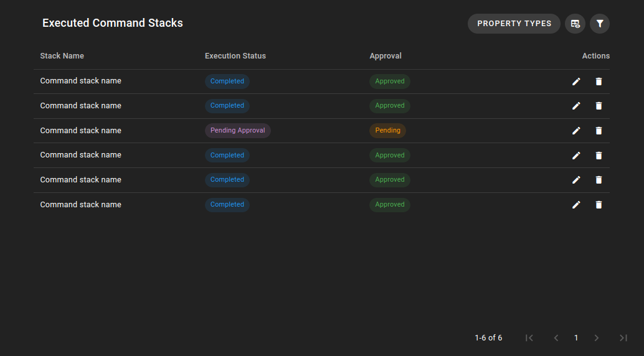This screenshot has height=356, width=644.
Task: Select the stack name in the sixth row
Action: [80, 205]
